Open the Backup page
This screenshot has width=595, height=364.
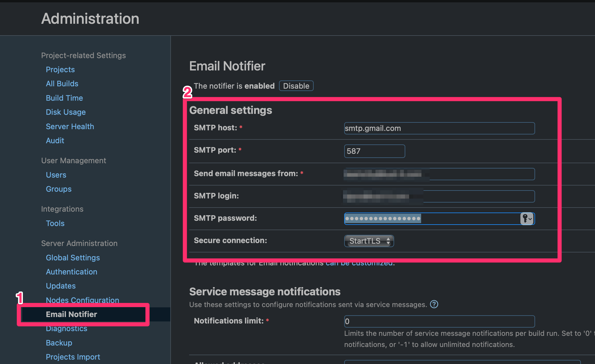click(59, 343)
